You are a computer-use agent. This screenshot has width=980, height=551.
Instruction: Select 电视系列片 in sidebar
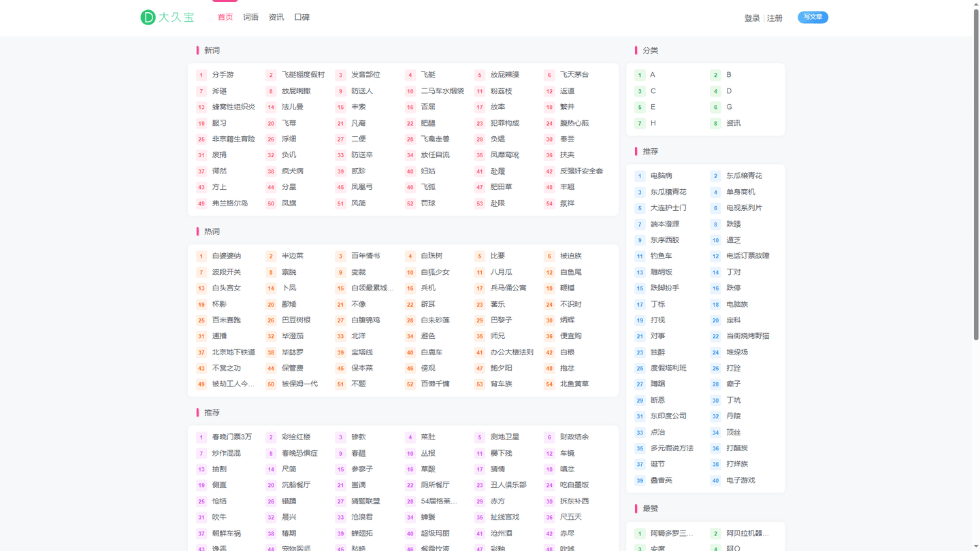(x=744, y=207)
